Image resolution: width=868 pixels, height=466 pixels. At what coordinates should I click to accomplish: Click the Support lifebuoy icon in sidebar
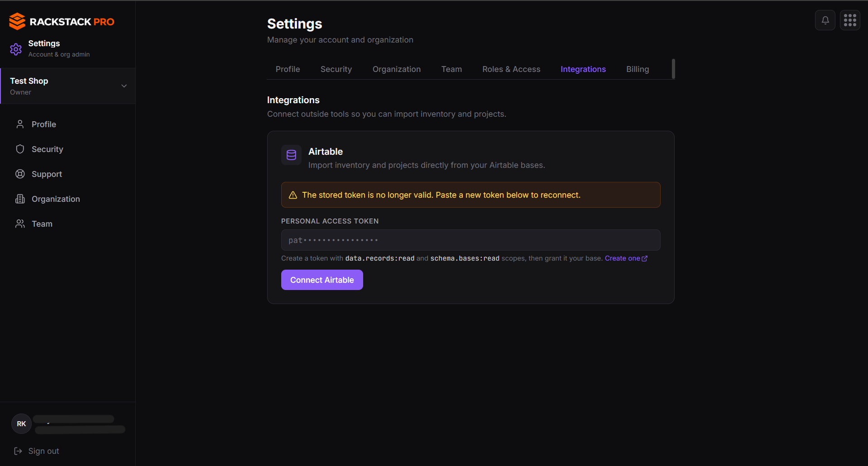click(20, 174)
